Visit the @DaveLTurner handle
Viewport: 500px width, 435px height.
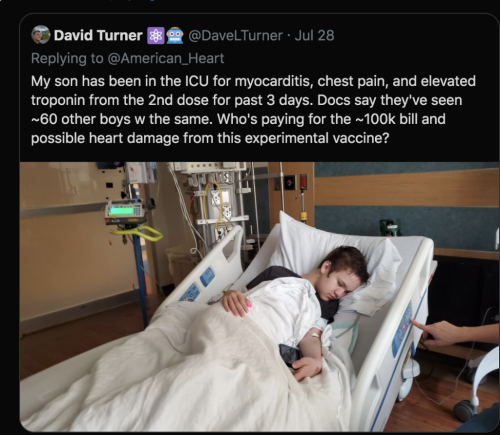235,36
